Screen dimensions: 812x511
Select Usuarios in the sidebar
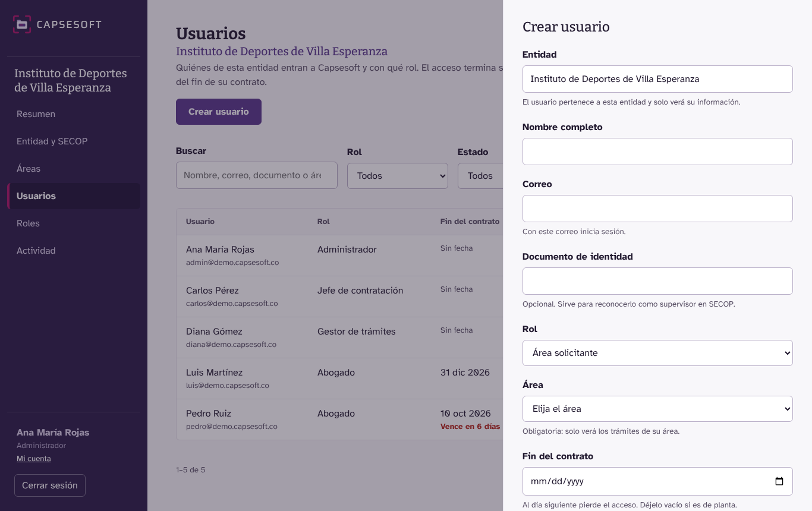coord(74,196)
